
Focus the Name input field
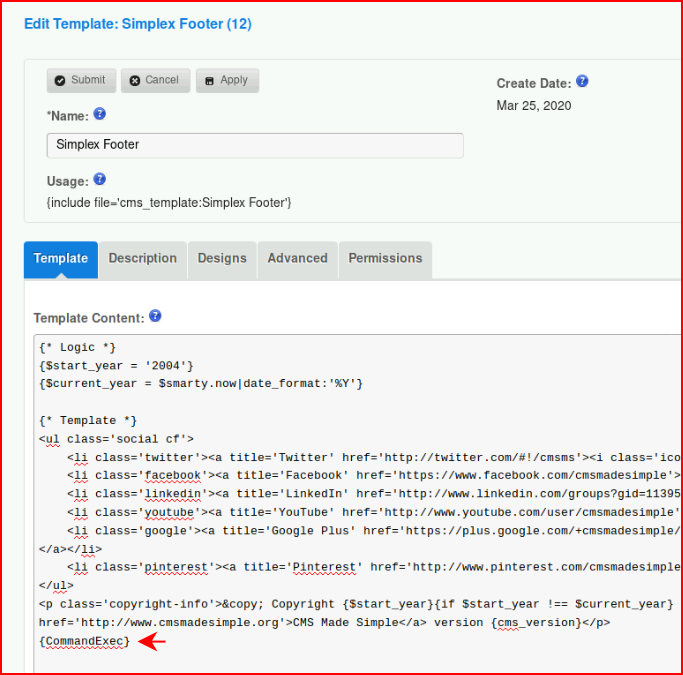pyautogui.click(x=255, y=145)
